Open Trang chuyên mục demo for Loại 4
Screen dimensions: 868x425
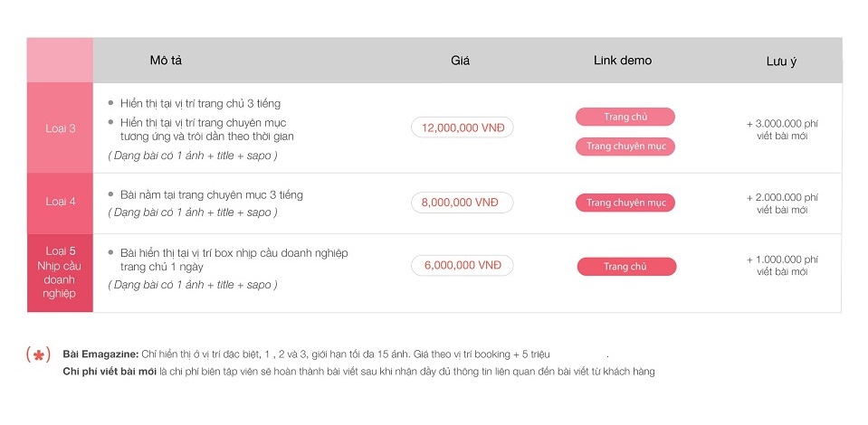click(x=625, y=203)
